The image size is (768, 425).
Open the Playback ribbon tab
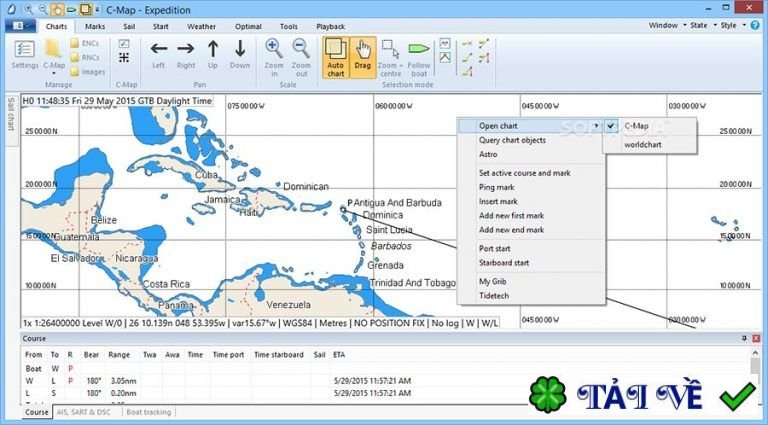[x=331, y=26]
